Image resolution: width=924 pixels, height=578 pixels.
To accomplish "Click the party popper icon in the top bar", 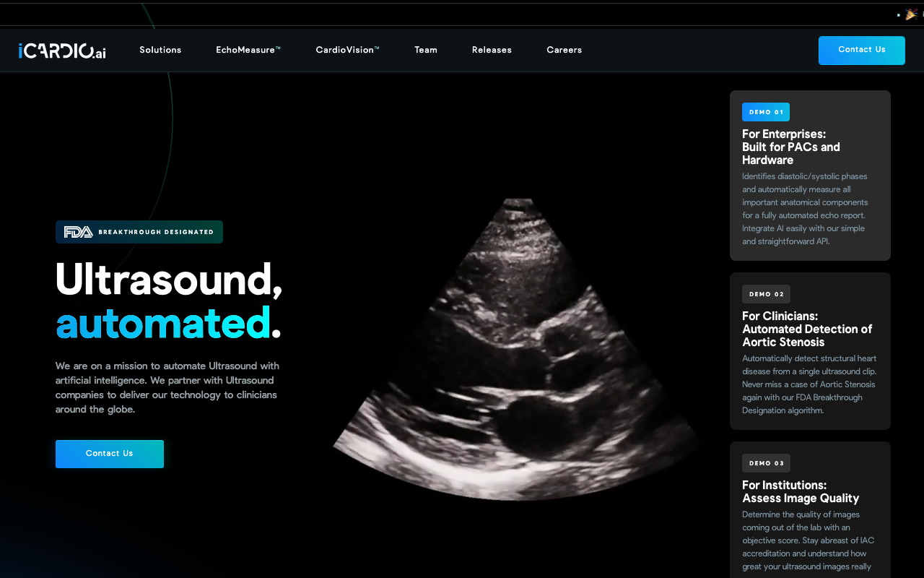I will tap(912, 14).
